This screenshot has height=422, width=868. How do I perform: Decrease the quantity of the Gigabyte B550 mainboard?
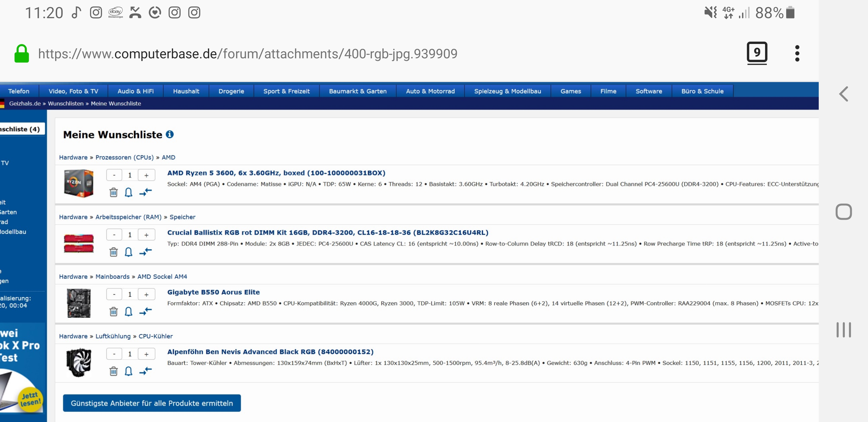tap(114, 294)
